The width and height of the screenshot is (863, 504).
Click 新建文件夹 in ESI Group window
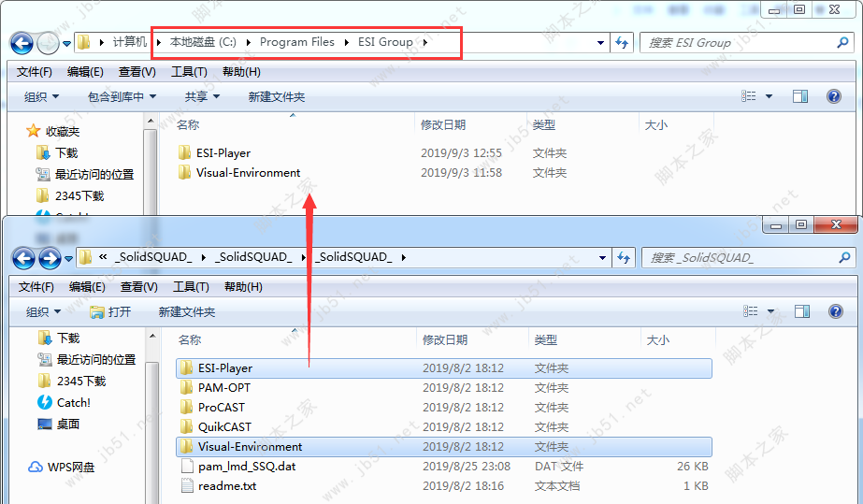(277, 97)
